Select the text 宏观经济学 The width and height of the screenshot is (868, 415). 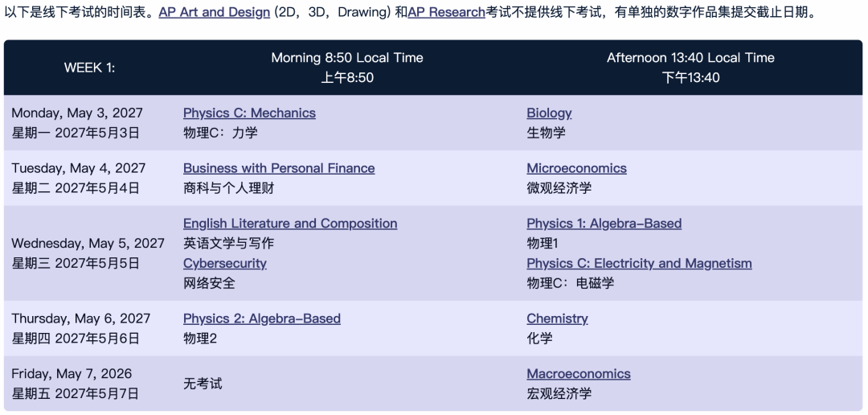(x=559, y=394)
